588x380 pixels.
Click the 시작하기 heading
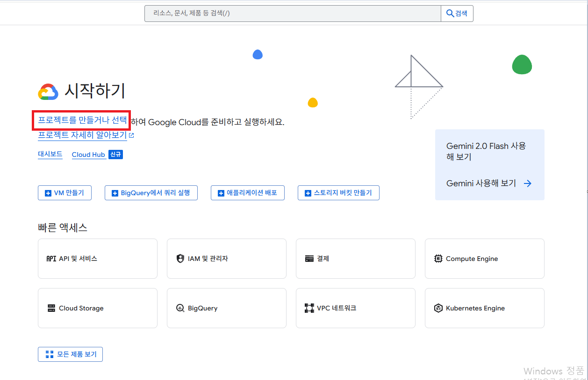click(95, 91)
